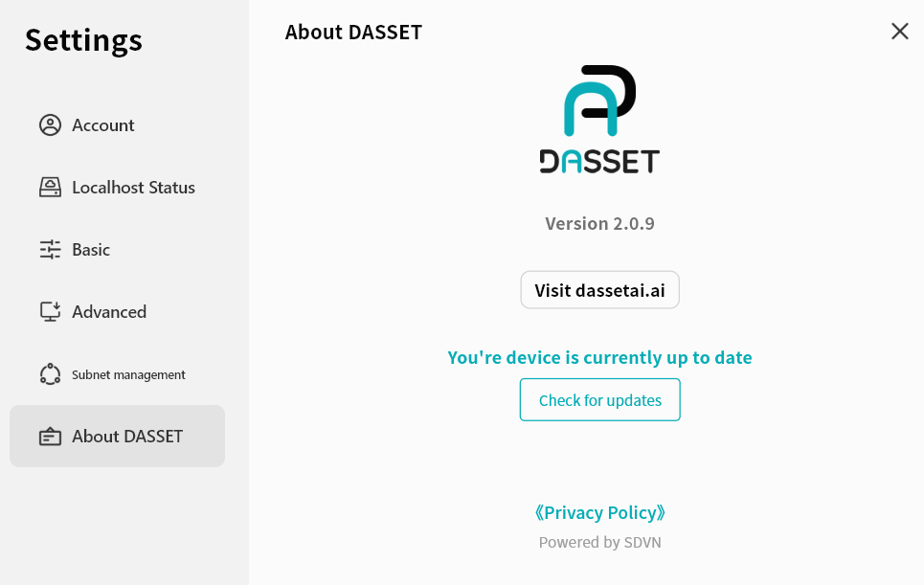This screenshot has height=585, width=924.
Task: Go to Localhost Status page
Action: 133,188
